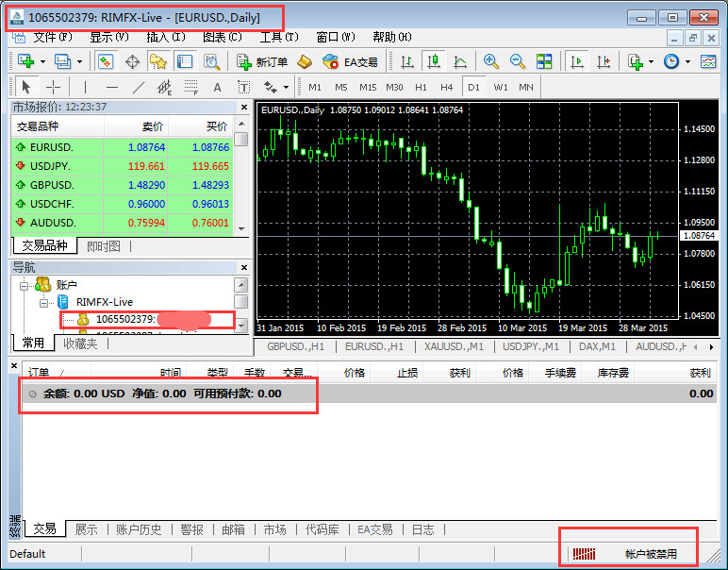Open the templates icon in toolbar
This screenshot has width=728, height=570.
tap(708, 61)
